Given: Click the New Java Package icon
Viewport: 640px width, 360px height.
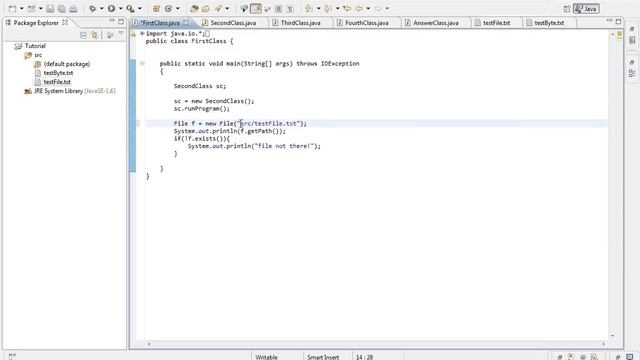Looking at the screenshot, I should 156,9.
